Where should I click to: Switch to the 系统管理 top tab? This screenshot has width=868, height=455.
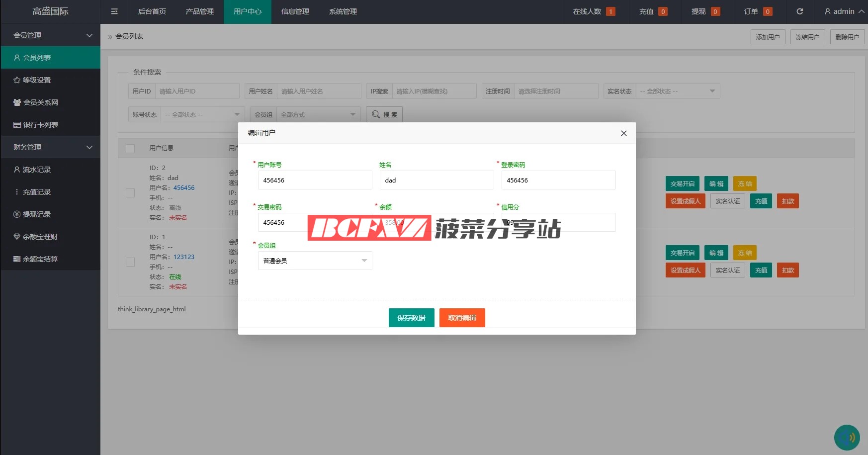(343, 11)
